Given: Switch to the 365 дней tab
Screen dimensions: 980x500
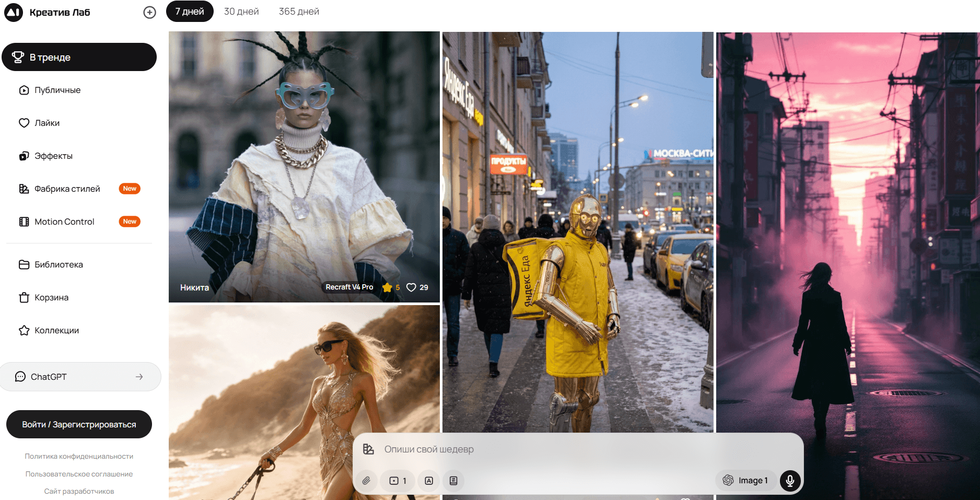Looking at the screenshot, I should [299, 11].
